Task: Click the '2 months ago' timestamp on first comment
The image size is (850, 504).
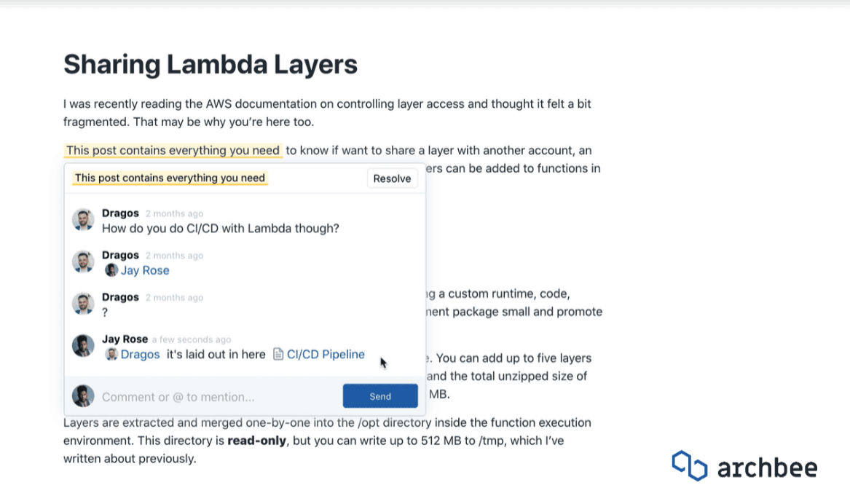Action: coord(174,214)
